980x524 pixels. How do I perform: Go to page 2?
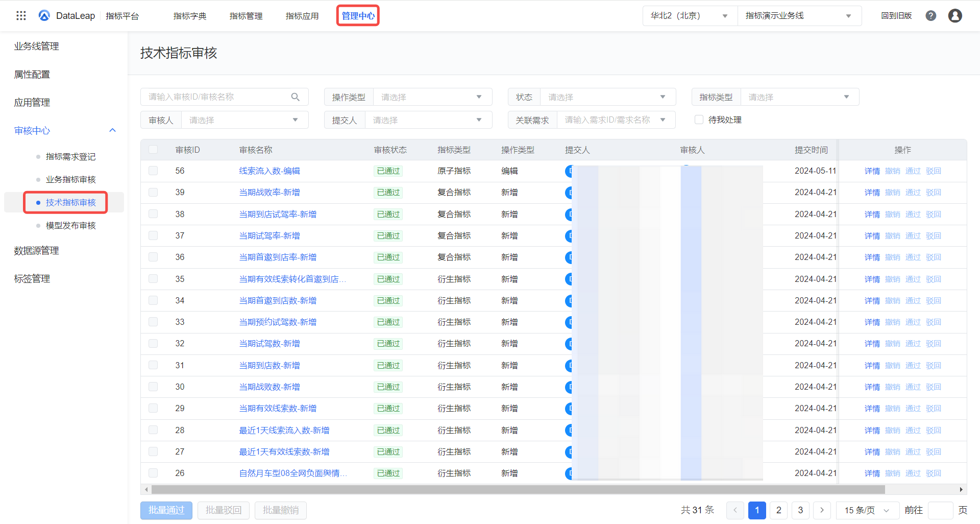coord(779,510)
